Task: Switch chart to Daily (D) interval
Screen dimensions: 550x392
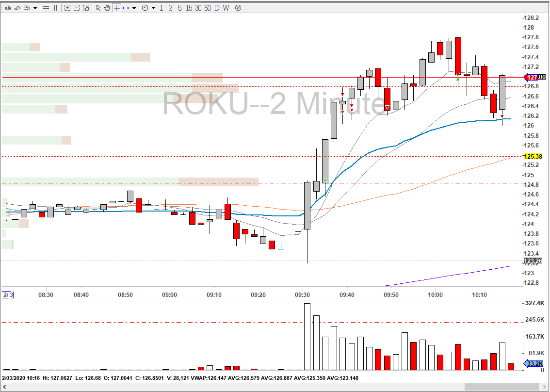Action: pos(217,8)
